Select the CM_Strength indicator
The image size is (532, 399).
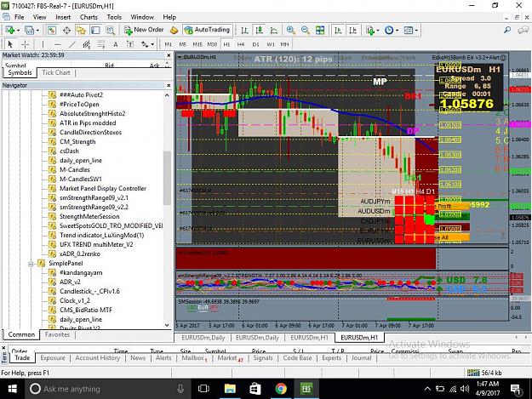click(x=77, y=142)
